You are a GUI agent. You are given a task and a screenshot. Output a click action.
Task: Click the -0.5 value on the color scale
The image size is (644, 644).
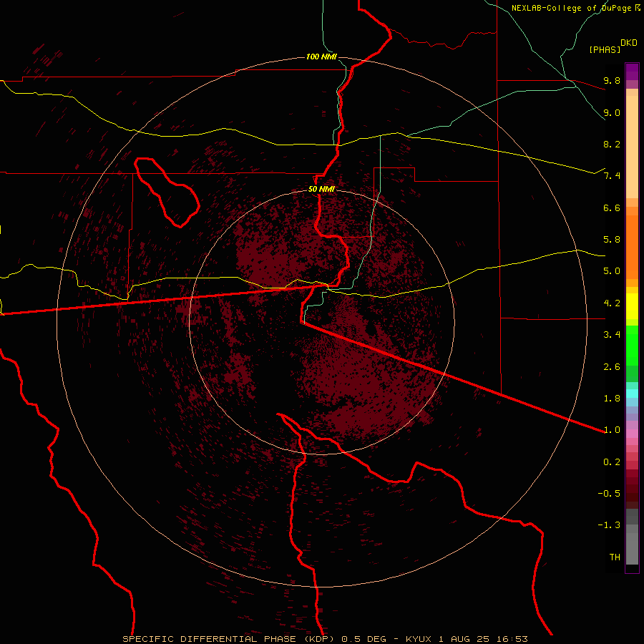(x=609, y=494)
